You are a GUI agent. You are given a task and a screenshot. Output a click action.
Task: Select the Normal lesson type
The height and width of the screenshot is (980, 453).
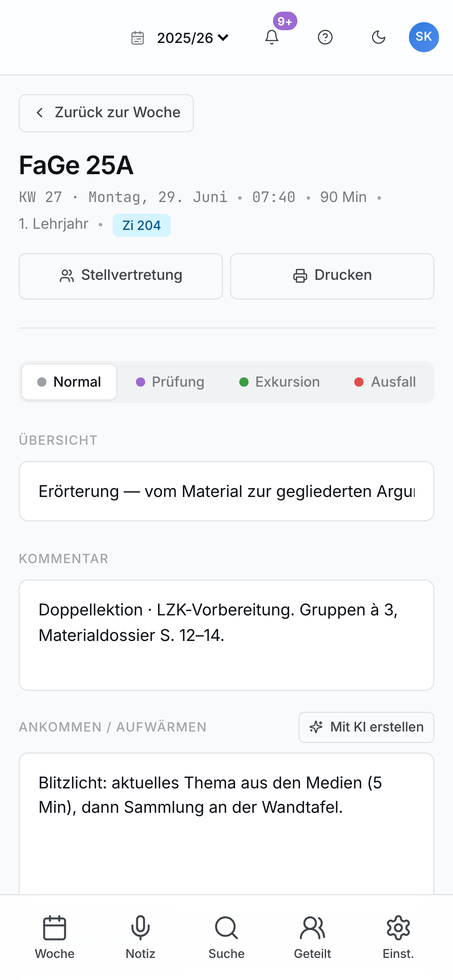tap(69, 382)
